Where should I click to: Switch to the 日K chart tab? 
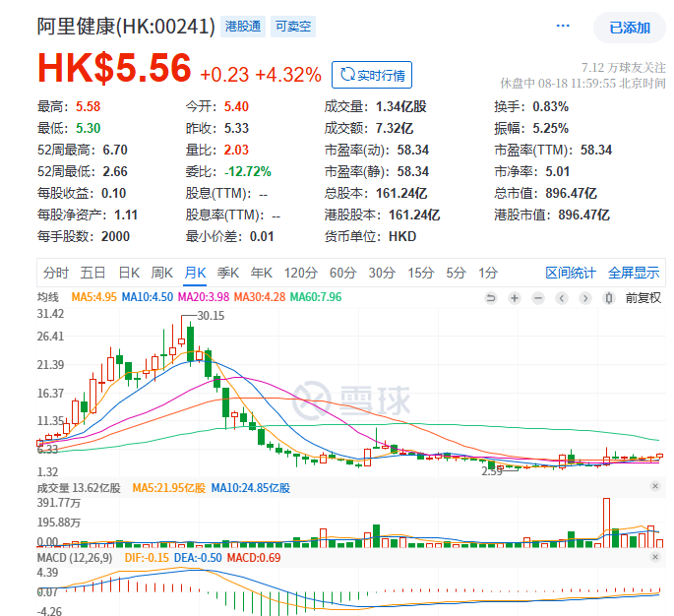(x=129, y=273)
